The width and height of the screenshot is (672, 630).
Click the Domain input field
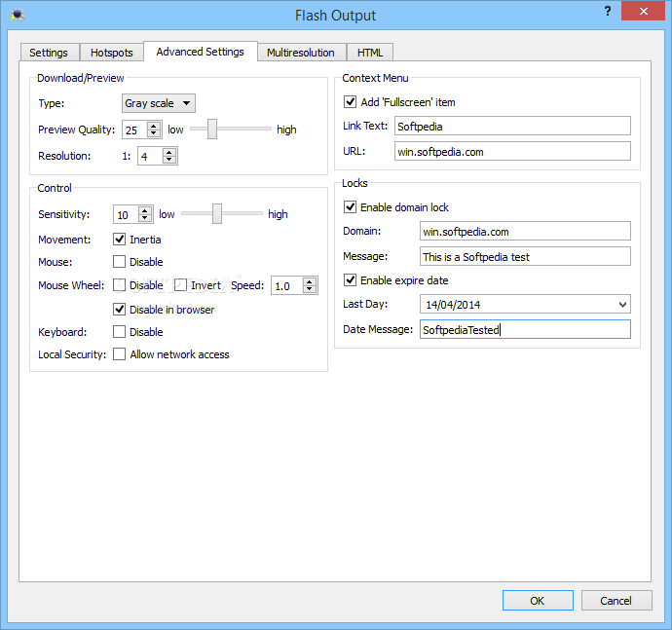click(525, 232)
